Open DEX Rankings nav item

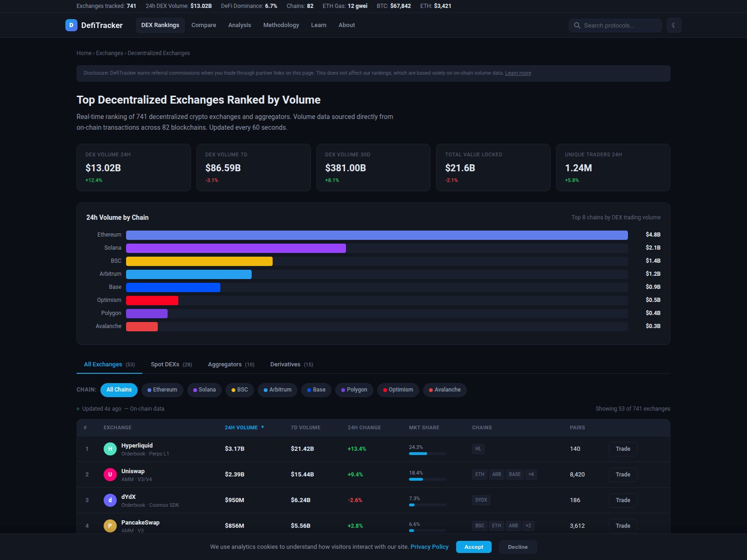click(160, 25)
